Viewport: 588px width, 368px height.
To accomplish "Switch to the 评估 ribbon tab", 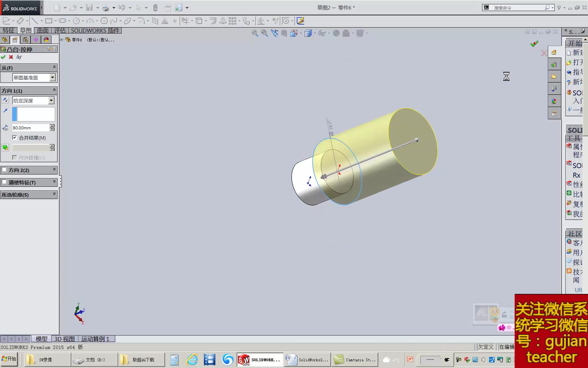I will (x=60, y=30).
